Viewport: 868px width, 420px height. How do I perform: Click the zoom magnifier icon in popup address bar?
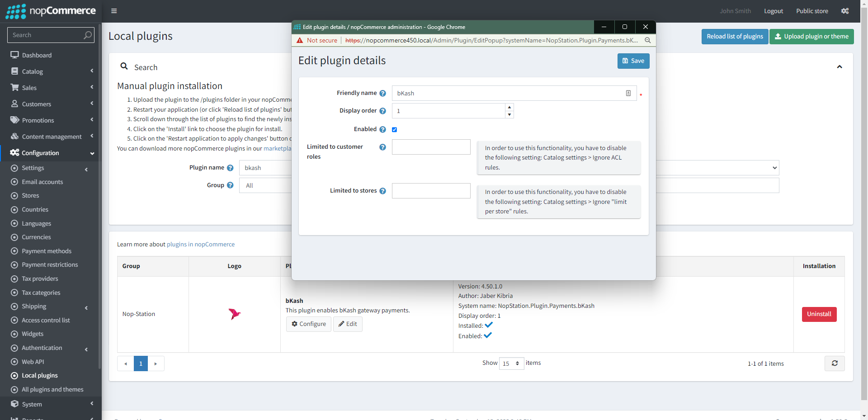point(647,40)
